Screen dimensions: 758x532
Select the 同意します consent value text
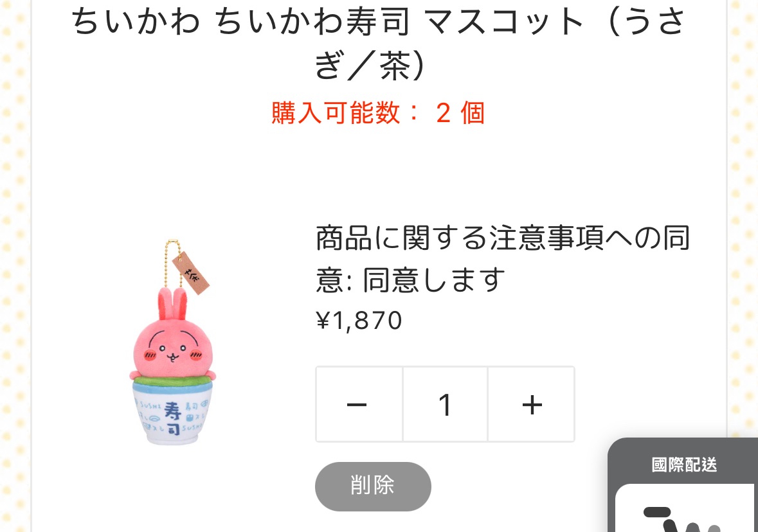click(x=434, y=280)
